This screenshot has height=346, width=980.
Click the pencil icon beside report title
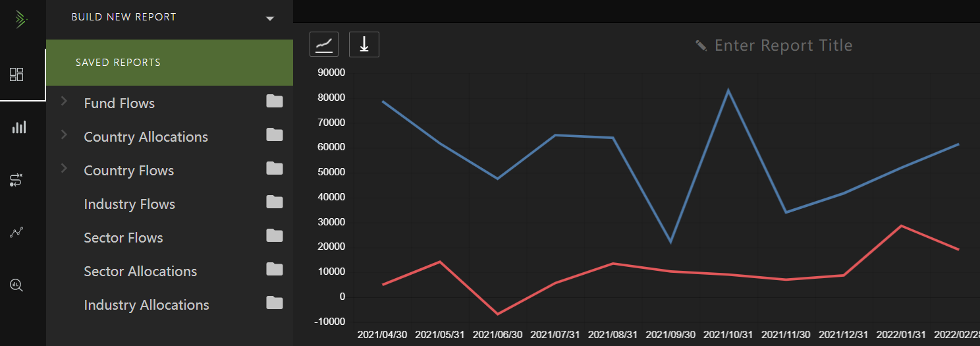tap(701, 45)
